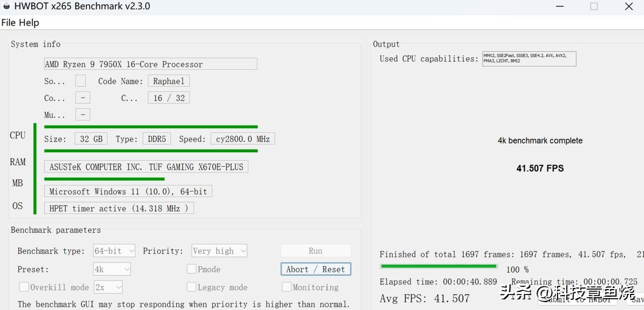This screenshot has width=644, height=310.
Task: Click the Abort / Reset button
Action: 316,269
